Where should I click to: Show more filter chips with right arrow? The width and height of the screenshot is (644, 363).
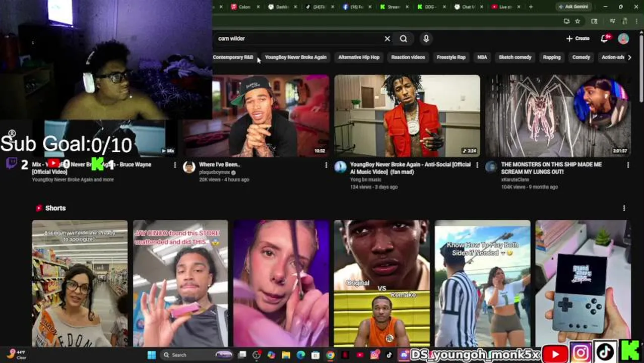tap(629, 57)
